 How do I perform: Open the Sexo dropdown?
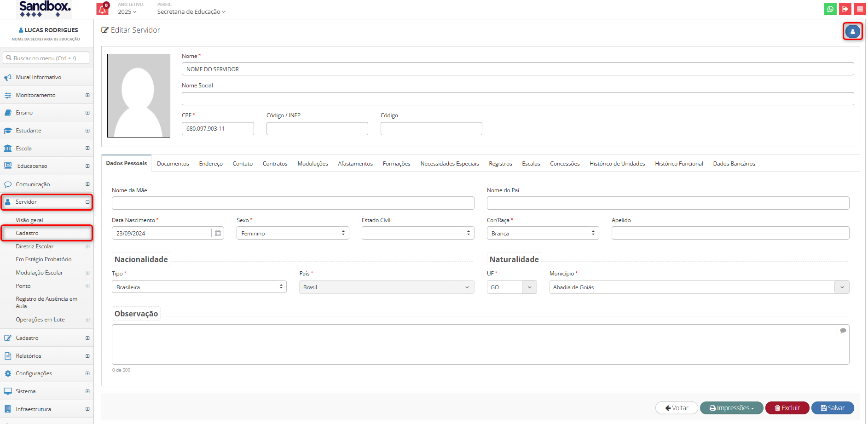pos(293,233)
